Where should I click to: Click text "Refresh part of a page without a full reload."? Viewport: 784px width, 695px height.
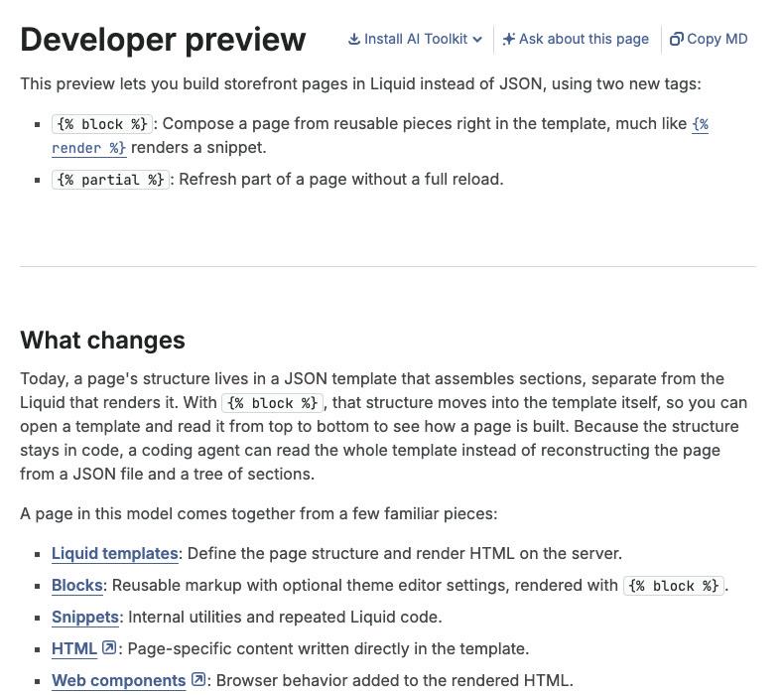341,179
